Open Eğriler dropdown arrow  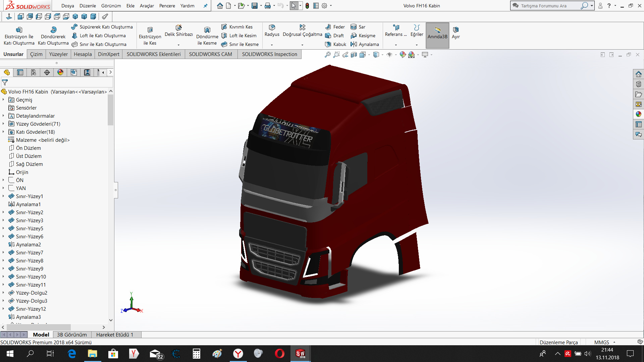pos(417,45)
